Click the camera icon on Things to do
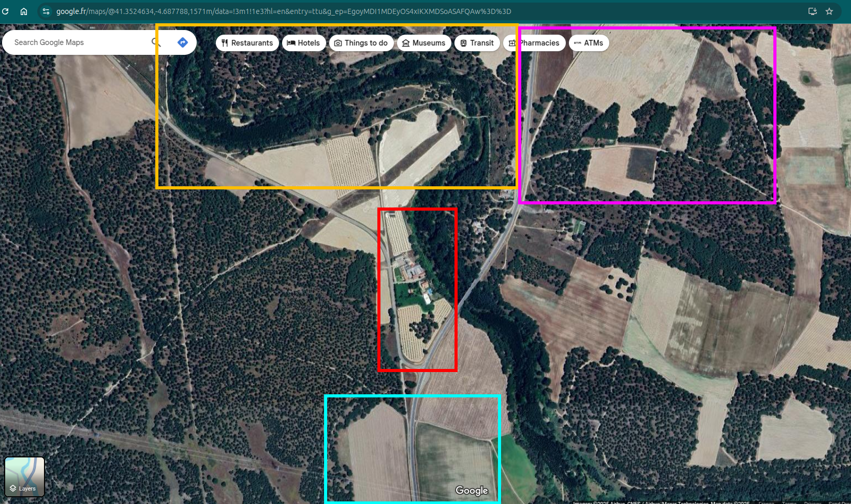Screen dimensions: 851x504 pos(338,43)
